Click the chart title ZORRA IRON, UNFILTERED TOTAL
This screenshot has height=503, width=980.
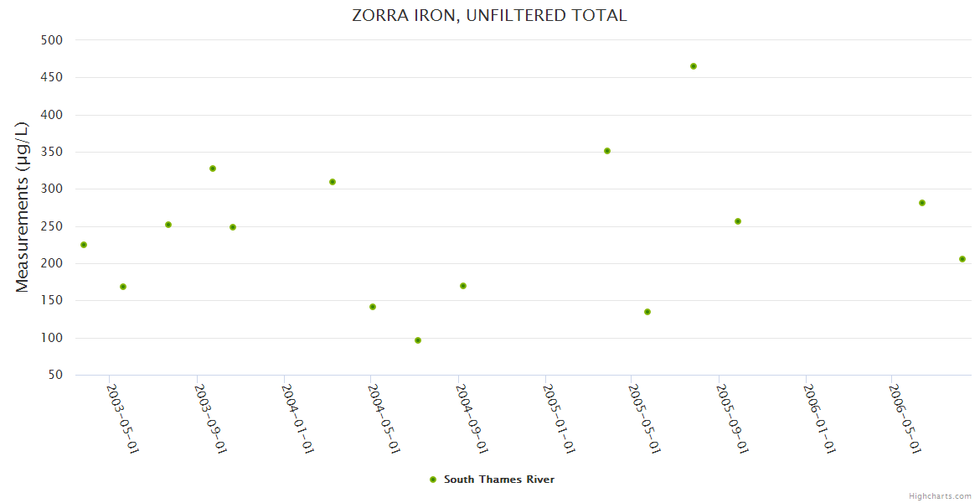[x=489, y=15]
